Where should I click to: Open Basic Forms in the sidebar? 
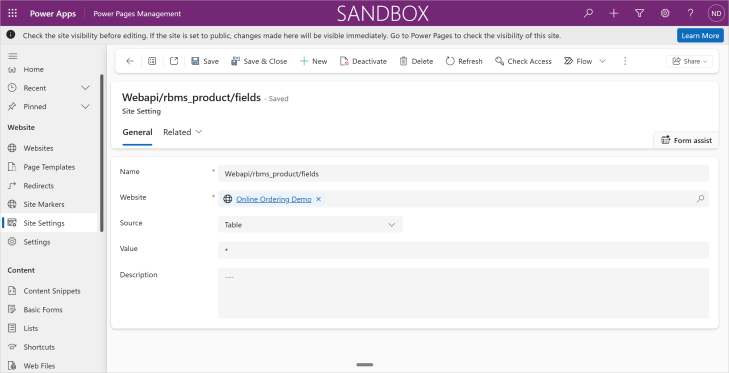coord(43,310)
